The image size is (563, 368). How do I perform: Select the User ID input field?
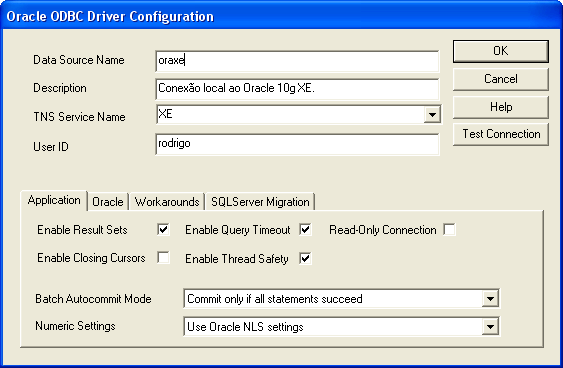(x=297, y=144)
